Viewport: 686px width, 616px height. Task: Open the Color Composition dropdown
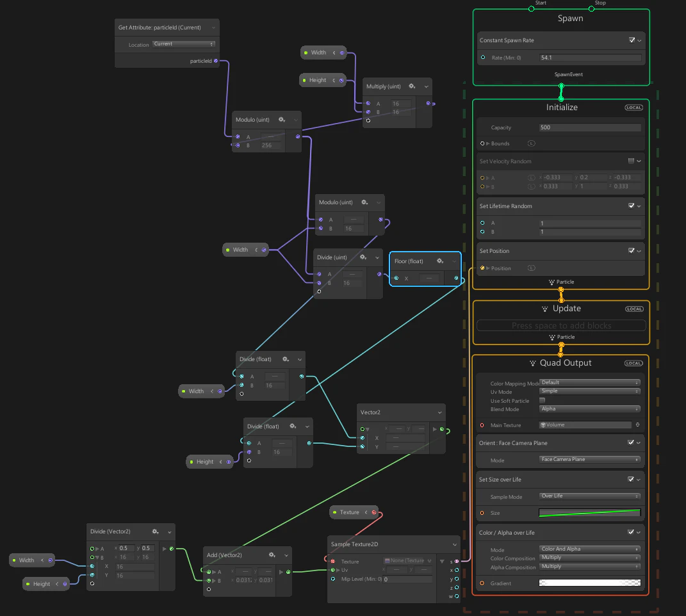pos(590,557)
